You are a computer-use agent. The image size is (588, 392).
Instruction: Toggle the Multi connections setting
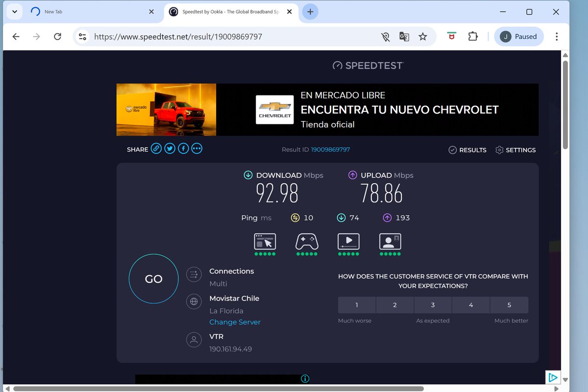218,284
